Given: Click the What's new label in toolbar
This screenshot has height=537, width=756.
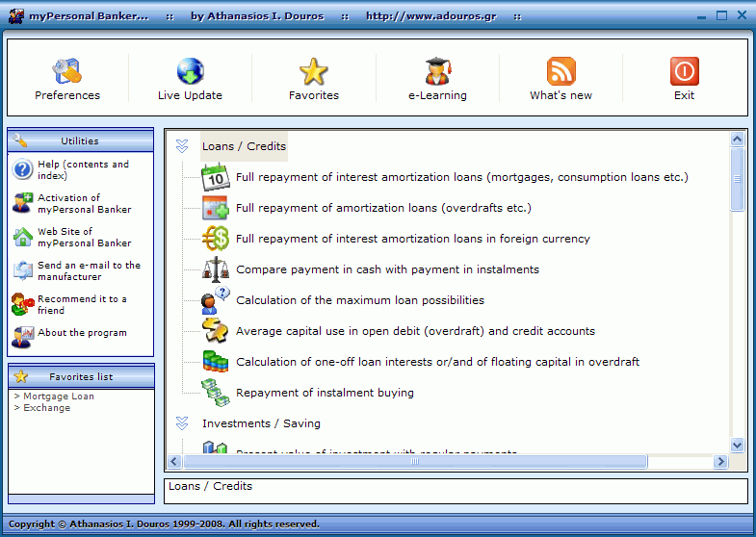Looking at the screenshot, I should point(560,95).
